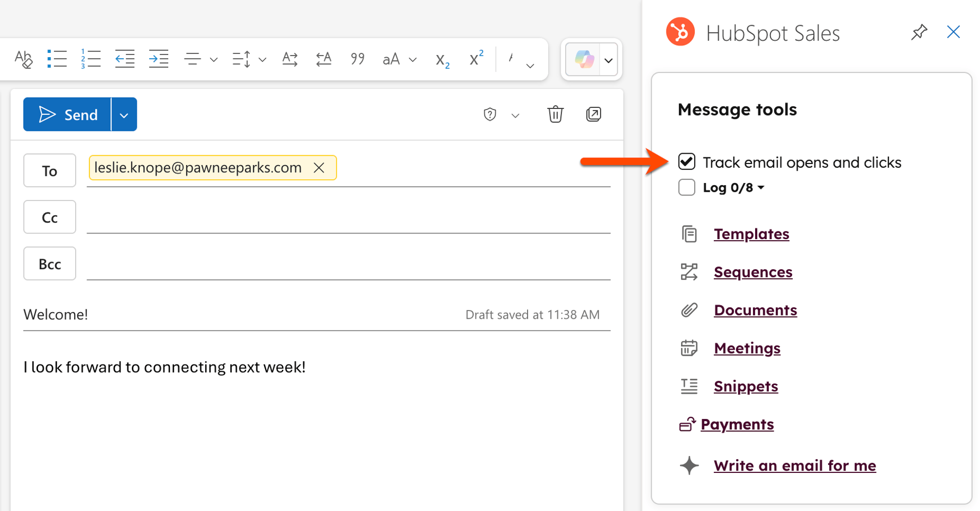Click the Payments card icon
980x511 pixels.
click(688, 424)
